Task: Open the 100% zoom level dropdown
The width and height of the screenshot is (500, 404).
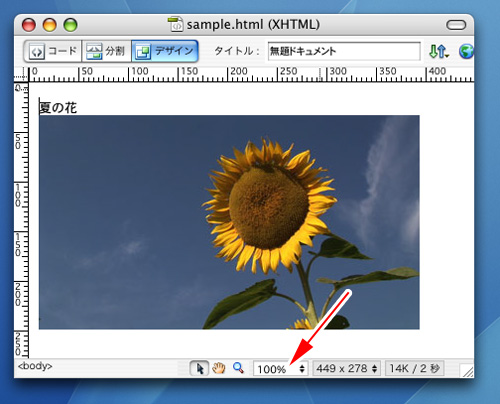Action: click(281, 369)
